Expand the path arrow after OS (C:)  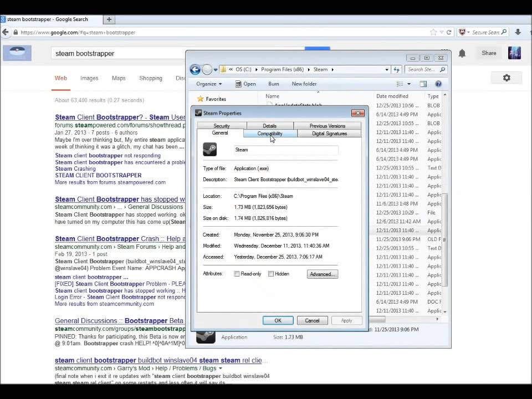coord(256,70)
